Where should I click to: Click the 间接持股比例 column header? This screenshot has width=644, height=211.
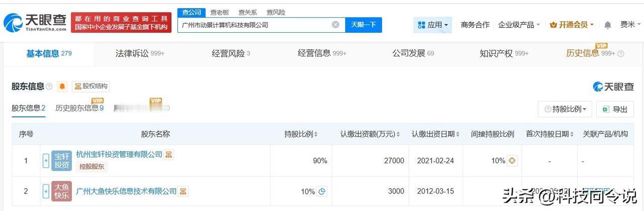point(493,134)
